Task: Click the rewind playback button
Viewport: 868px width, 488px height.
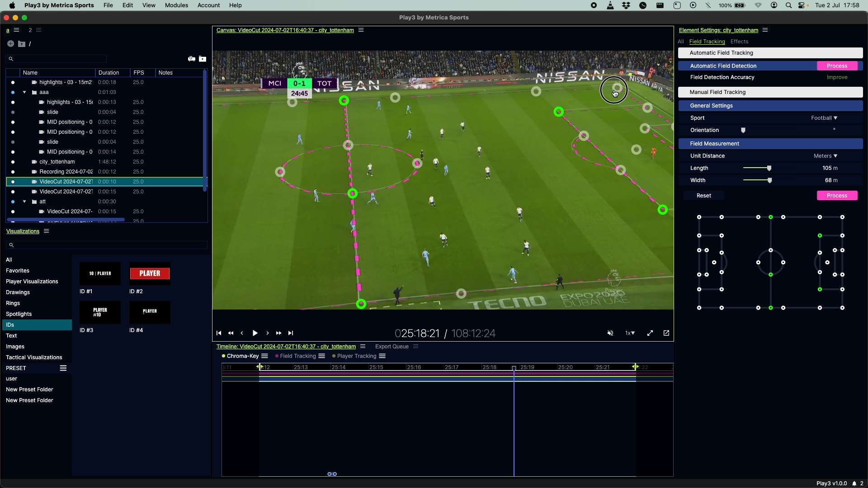Action: (231, 333)
